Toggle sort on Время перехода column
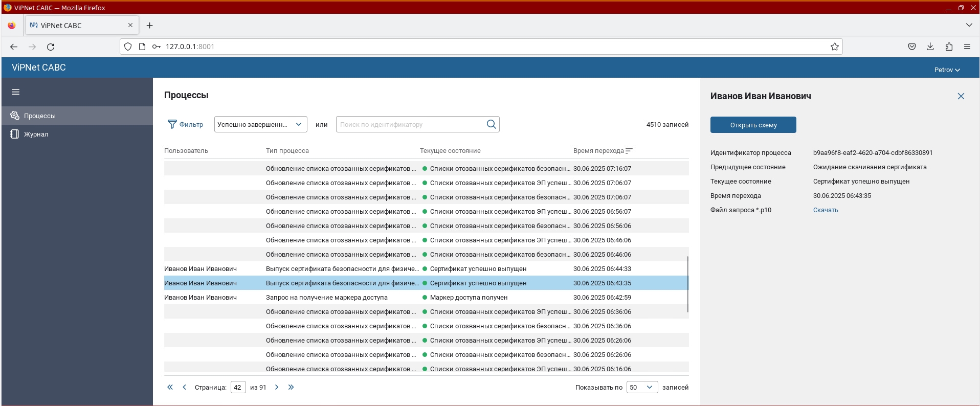The image size is (980, 406). [629, 151]
